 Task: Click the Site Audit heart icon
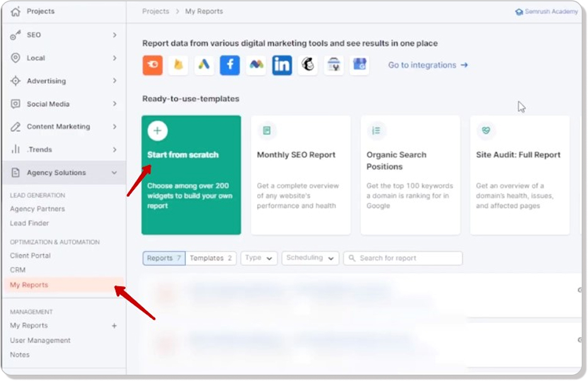coord(486,131)
